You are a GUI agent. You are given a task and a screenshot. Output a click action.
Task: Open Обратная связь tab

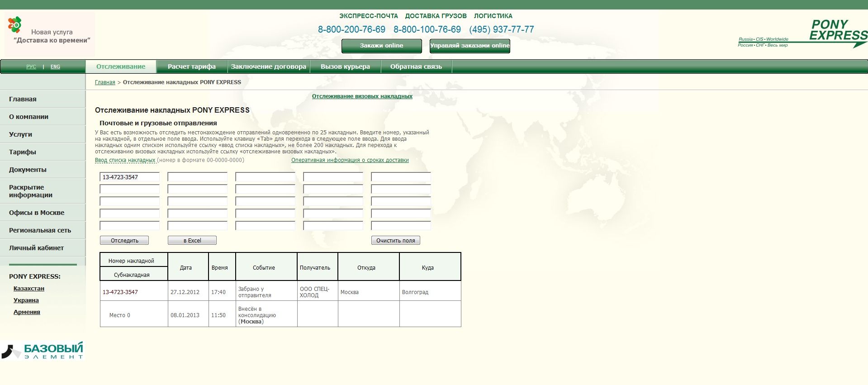pos(416,67)
